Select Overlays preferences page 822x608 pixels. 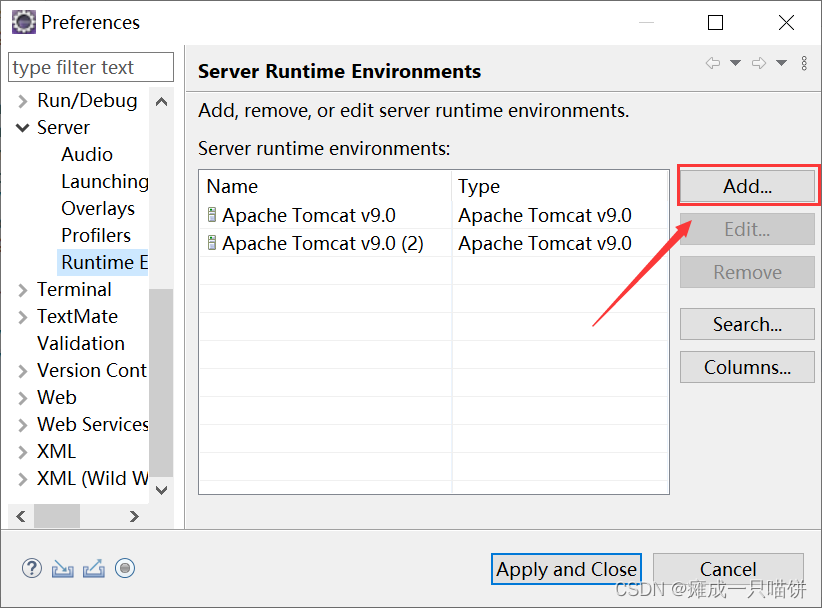[x=98, y=209]
